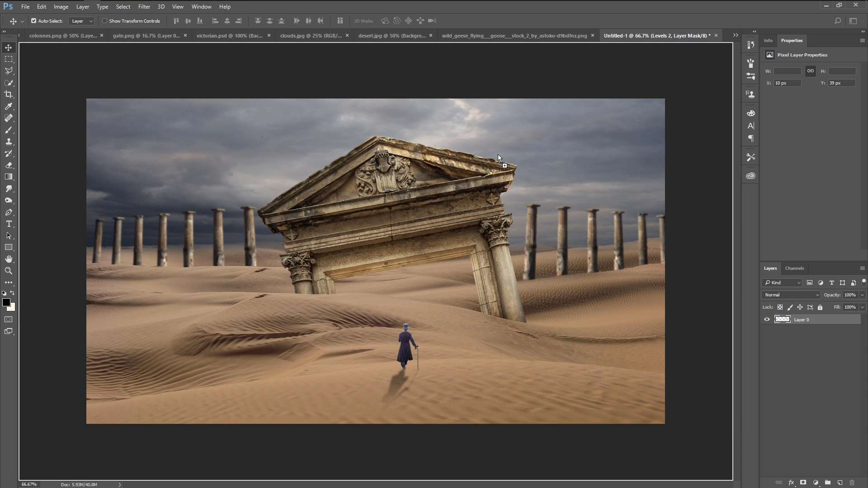The height and width of the screenshot is (488, 868).
Task: Select the Clone Stamp tool
Action: point(9,141)
